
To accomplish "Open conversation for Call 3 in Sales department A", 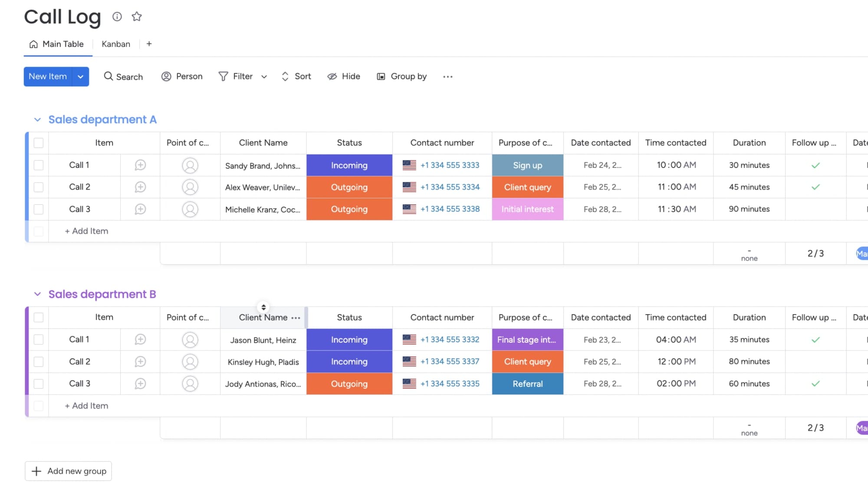I will (x=140, y=209).
